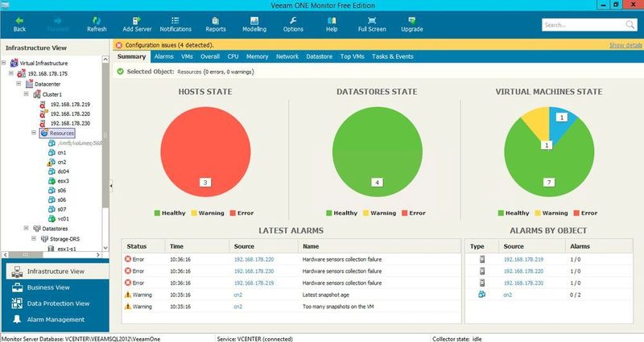Open the Overall tab
The width and height of the screenshot is (644, 342).
pyautogui.click(x=210, y=56)
